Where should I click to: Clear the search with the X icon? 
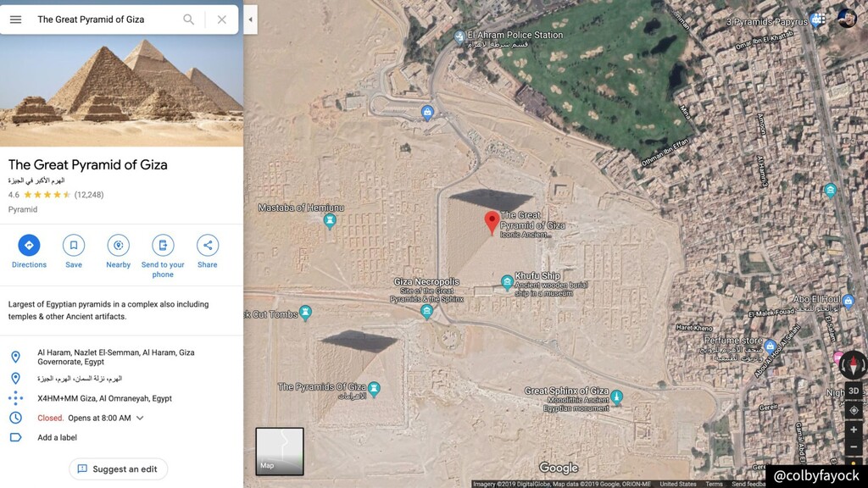pyautogui.click(x=221, y=19)
